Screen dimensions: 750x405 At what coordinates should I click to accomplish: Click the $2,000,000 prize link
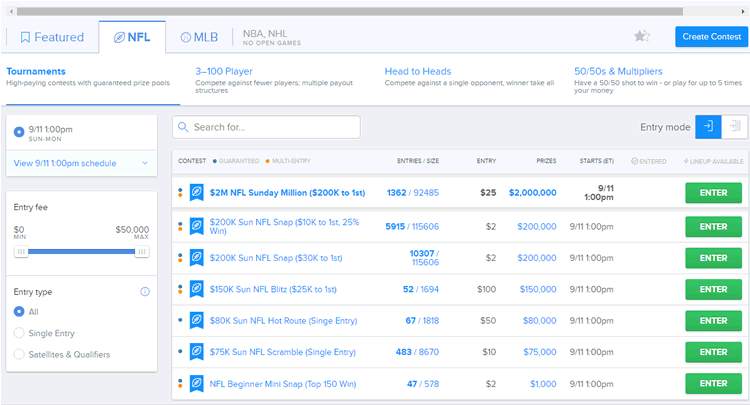pyautogui.click(x=532, y=193)
